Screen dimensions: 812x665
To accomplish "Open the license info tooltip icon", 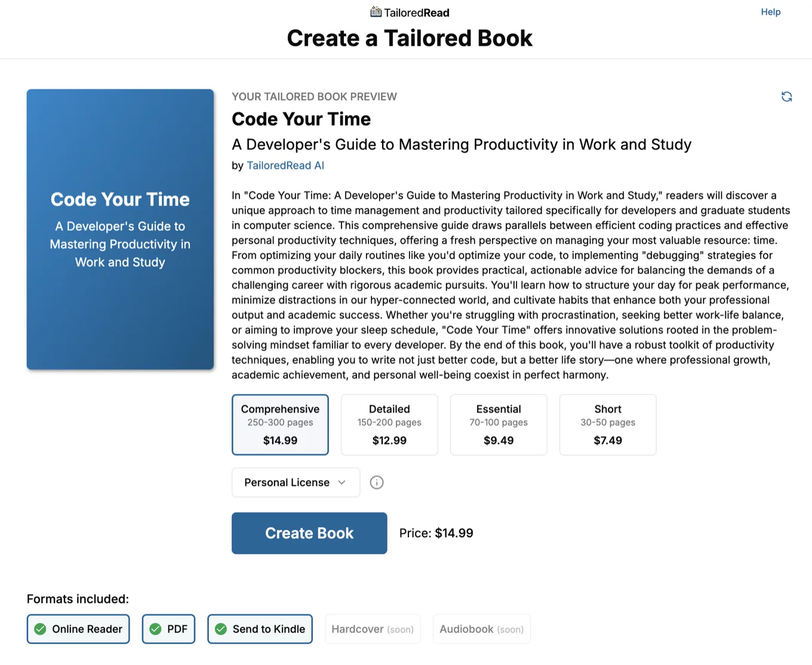I will (x=376, y=482).
